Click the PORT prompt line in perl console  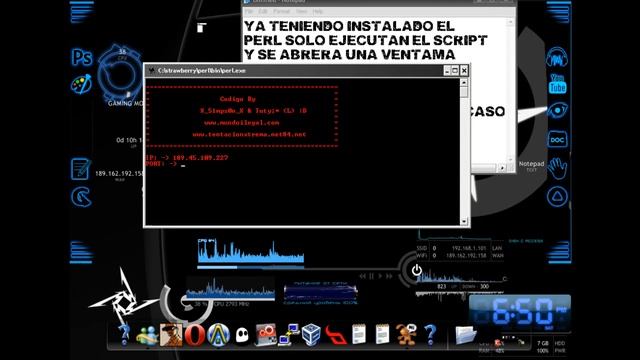[x=165, y=164]
